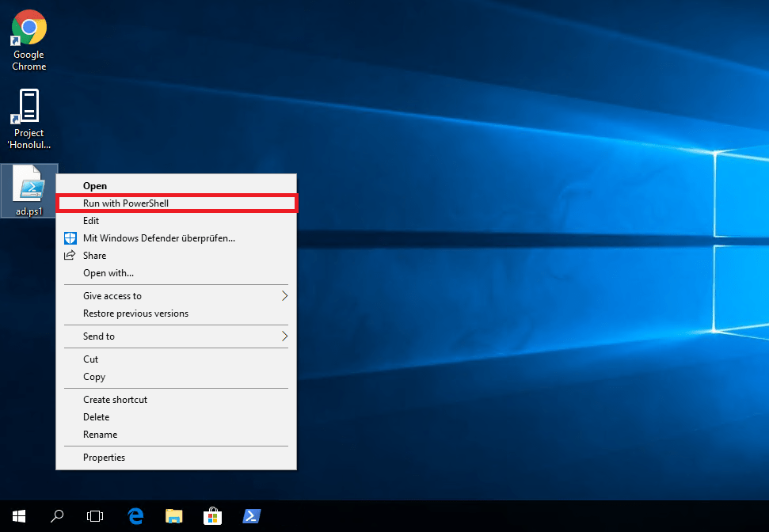Open File Explorer from the taskbar

click(174, 516)
